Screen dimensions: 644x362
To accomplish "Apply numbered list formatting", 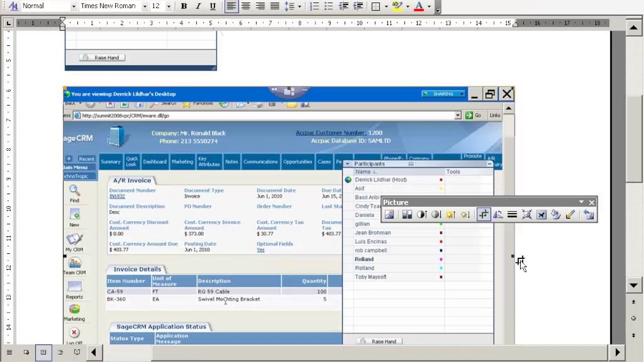I will 314,6.
